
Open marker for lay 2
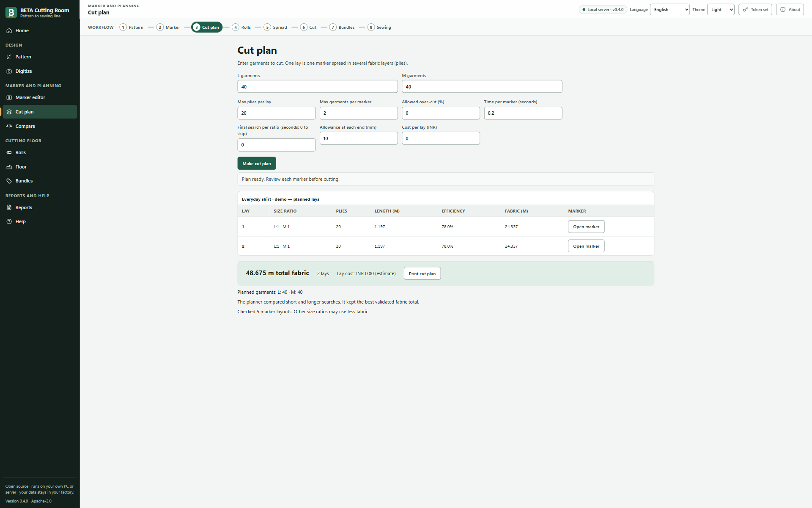(586, 246)
